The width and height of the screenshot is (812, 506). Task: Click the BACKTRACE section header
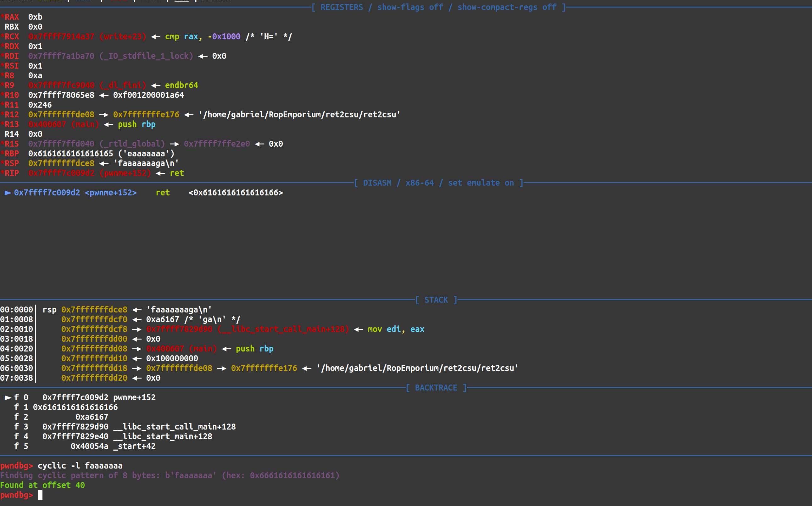[x=436, y=388]
